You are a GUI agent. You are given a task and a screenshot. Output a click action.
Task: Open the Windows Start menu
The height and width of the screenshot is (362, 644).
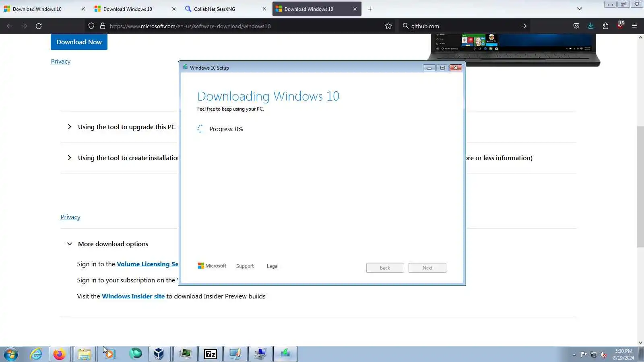click(11, 354)
